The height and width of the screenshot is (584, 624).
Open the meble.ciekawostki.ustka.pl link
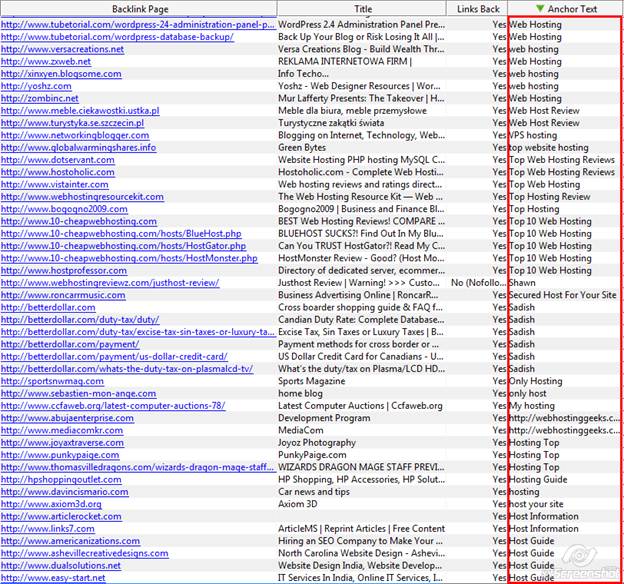[80, 111]
